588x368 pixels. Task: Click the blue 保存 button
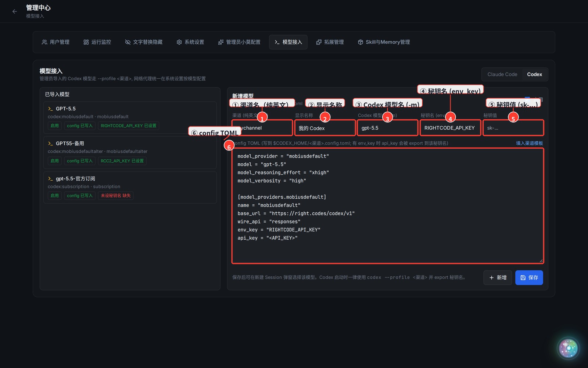click(x=529, y=277)
